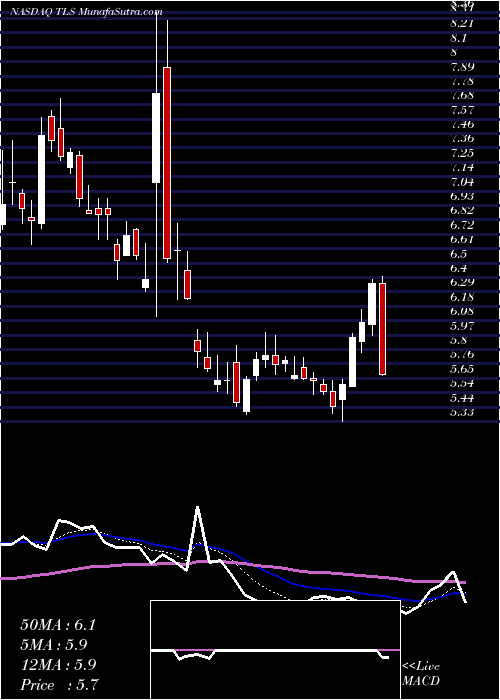Click the last red candlestick on the right
Viewport: 500px width, 700px height.
coord(382,329)
